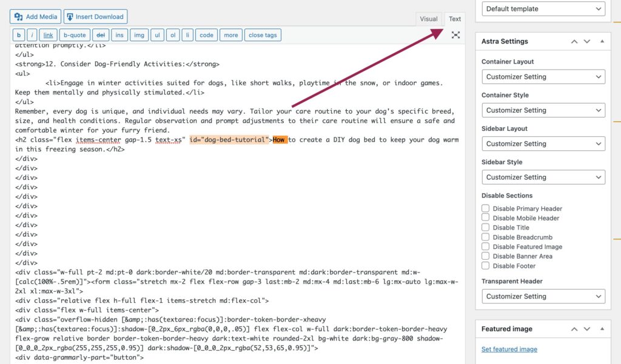Expand the Default template dropdown
The width and height of the screenshot is (621, 364).
pos(543,8)
